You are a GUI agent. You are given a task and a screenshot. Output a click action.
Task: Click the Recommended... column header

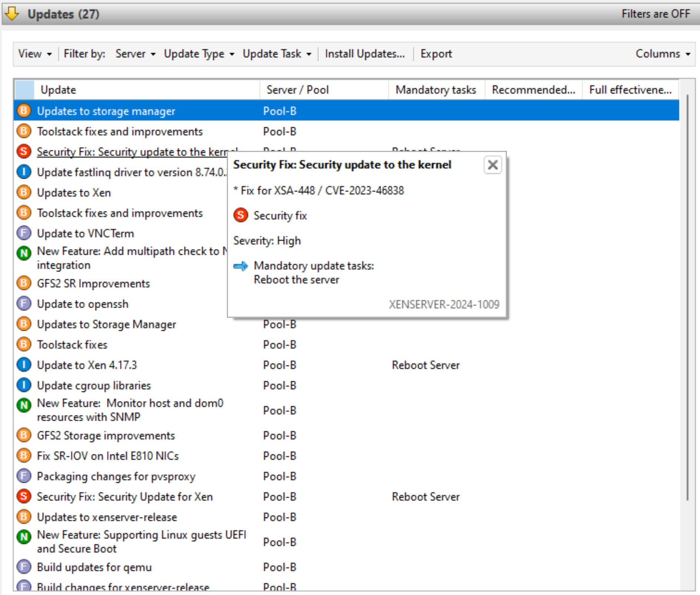[534, 90]
